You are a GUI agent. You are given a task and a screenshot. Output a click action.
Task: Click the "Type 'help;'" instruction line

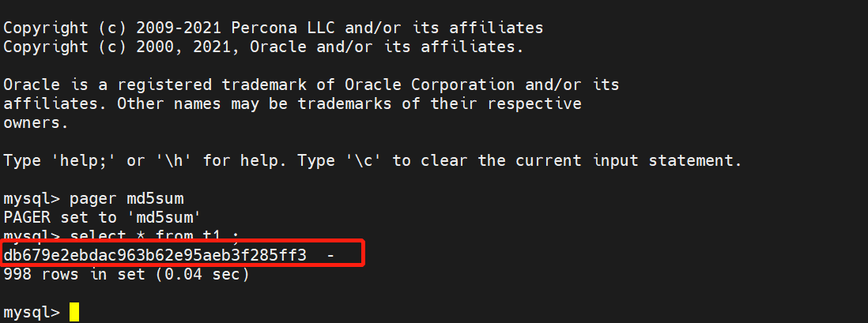point(372,161)
